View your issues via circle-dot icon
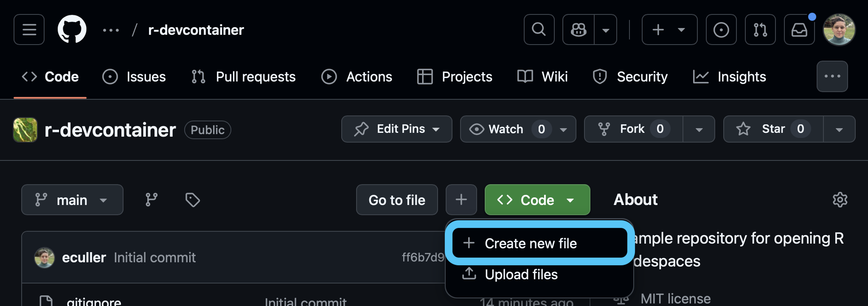Screen dimensions: 868x306 pyautogui.click(x=721, y=30)
